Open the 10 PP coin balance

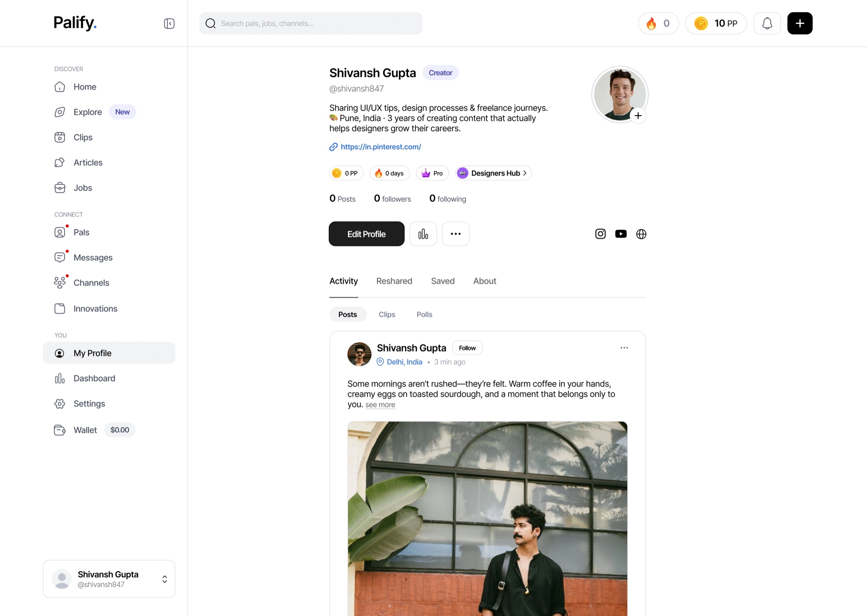coord(716,23)
